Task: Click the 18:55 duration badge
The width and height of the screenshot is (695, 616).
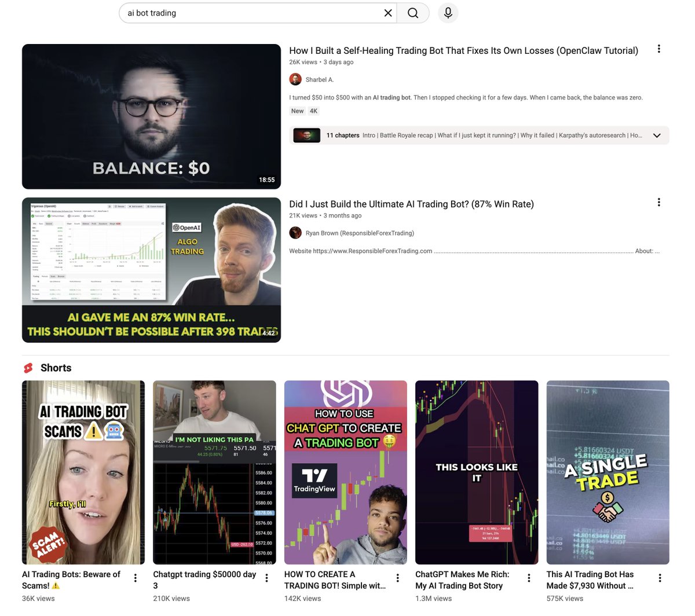Action: pyautogui.click(x=267, y=180)
